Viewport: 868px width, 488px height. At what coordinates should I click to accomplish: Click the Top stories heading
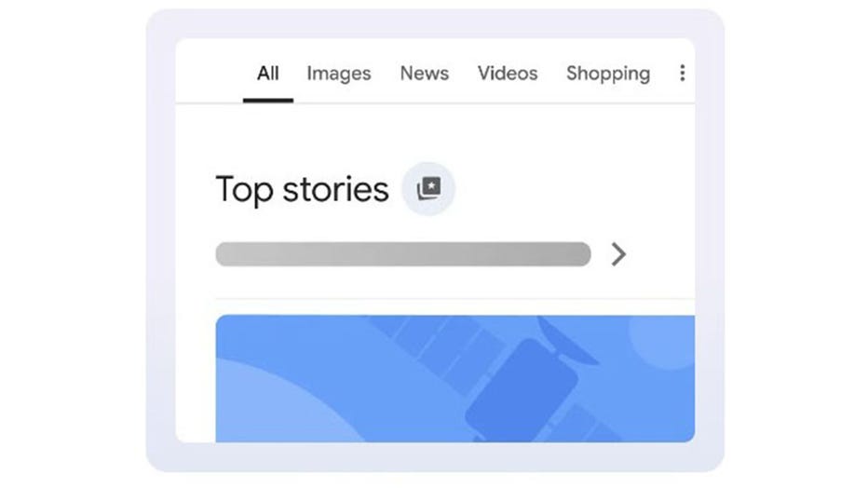(302, 189)
